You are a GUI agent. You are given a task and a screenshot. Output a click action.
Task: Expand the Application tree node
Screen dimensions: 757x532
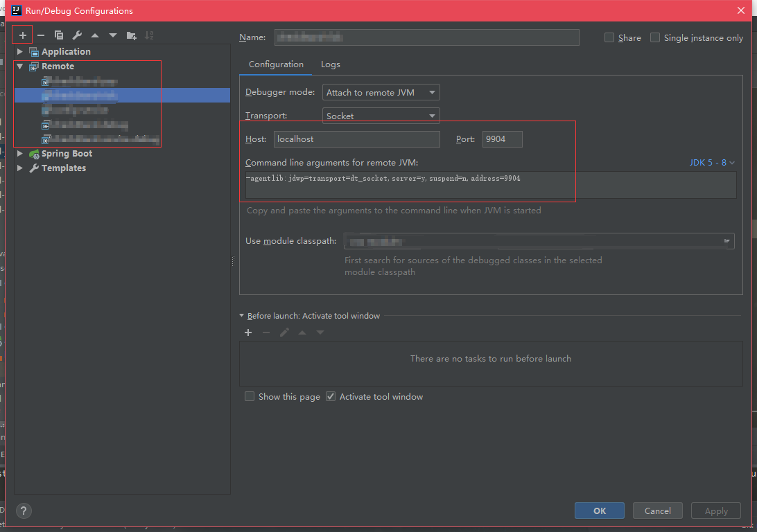point(20,52)
